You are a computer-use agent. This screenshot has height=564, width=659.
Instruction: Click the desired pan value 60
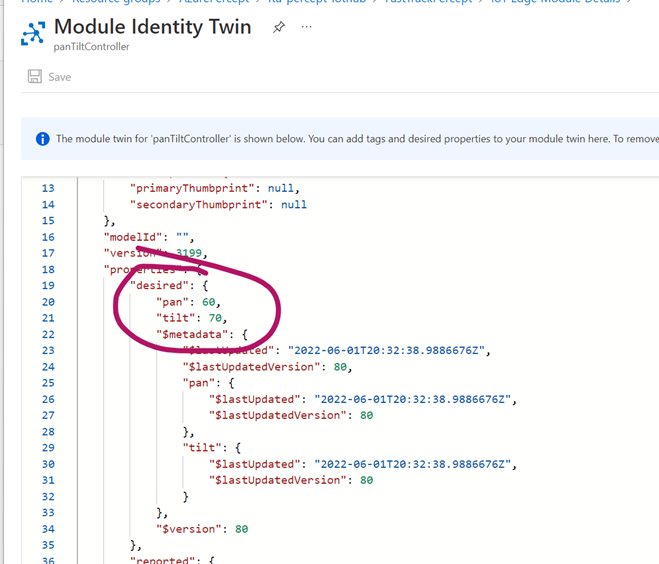point(208,302)
